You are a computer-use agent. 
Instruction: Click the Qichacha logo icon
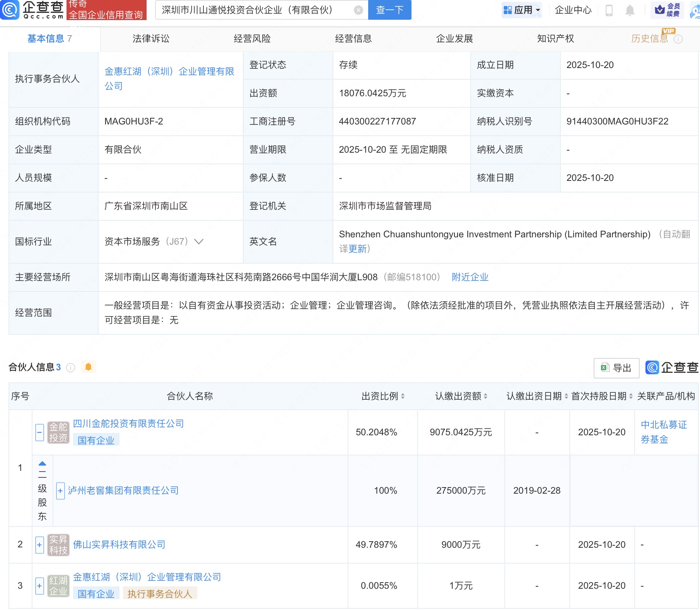(10, 10)
